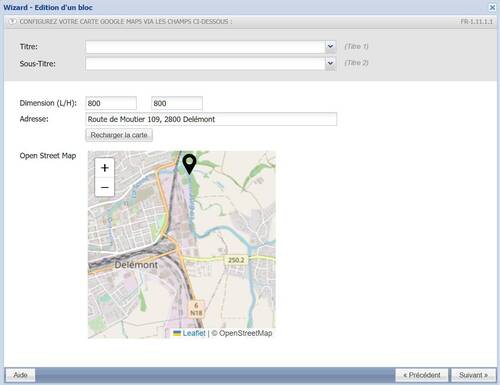Click the Recharger la carte button

point(119,135)
